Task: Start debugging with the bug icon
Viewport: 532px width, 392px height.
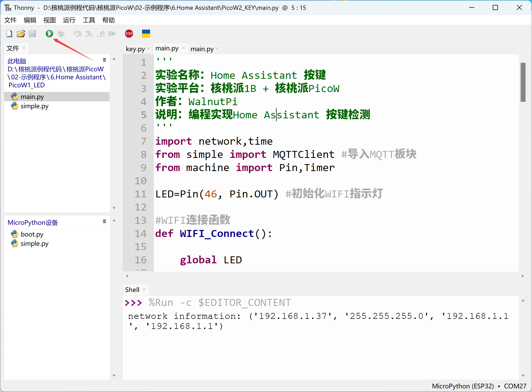Action: (61, 34)
